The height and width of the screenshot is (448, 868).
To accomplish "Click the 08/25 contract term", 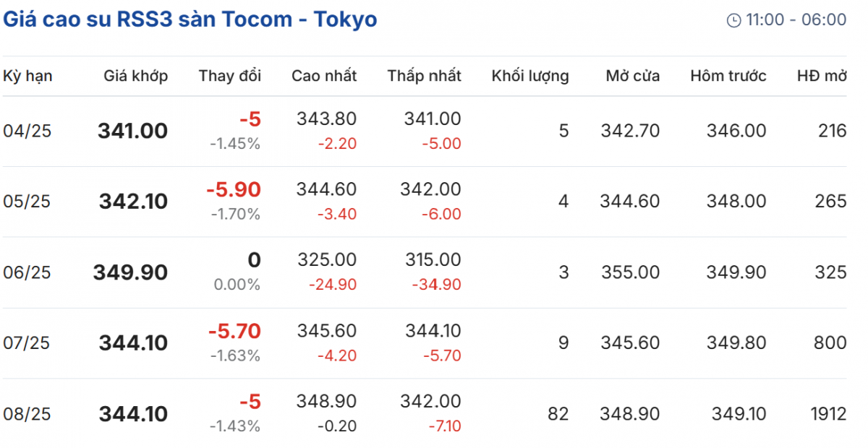I will [x=27, y=414].
